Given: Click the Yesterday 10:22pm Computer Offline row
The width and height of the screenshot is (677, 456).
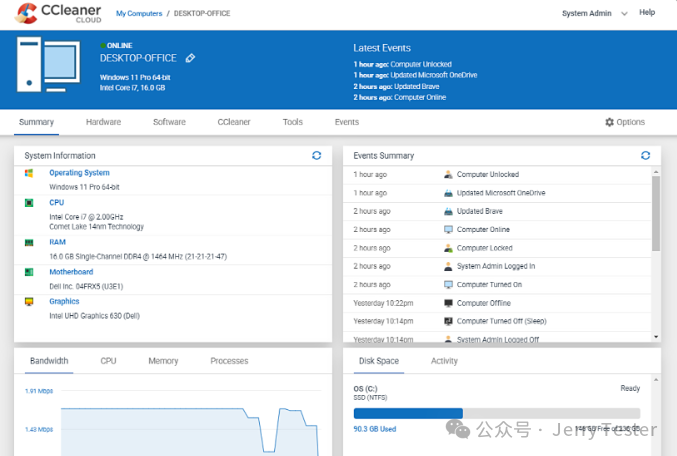Looking at the screenshot, I should 497,303.
